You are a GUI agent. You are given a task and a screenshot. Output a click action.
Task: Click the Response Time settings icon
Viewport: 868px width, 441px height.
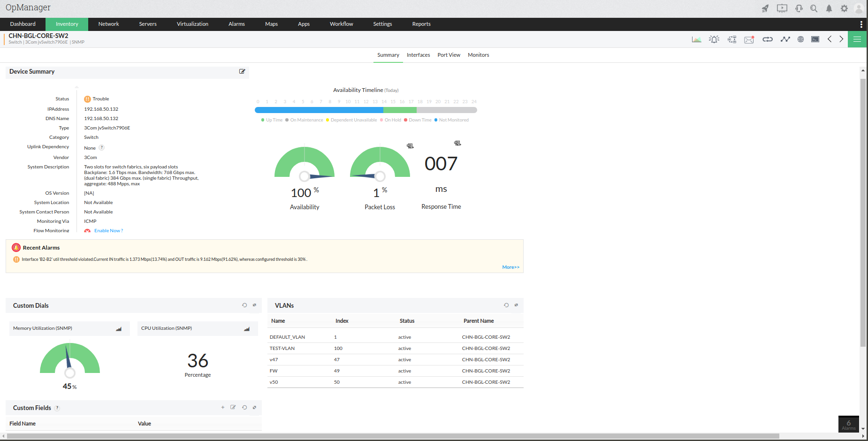click(x=457, y=143)
